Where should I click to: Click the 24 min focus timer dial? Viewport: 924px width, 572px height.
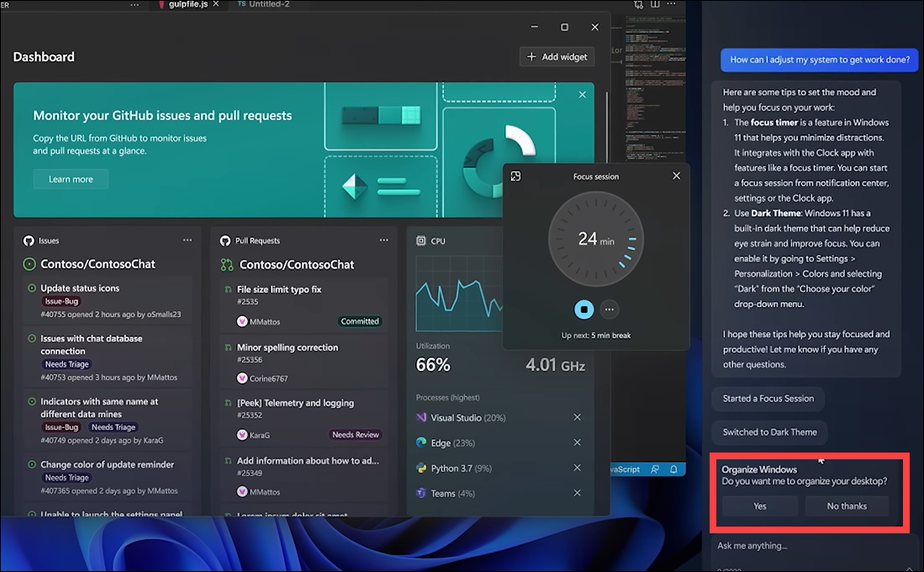[x=596, y=239]
